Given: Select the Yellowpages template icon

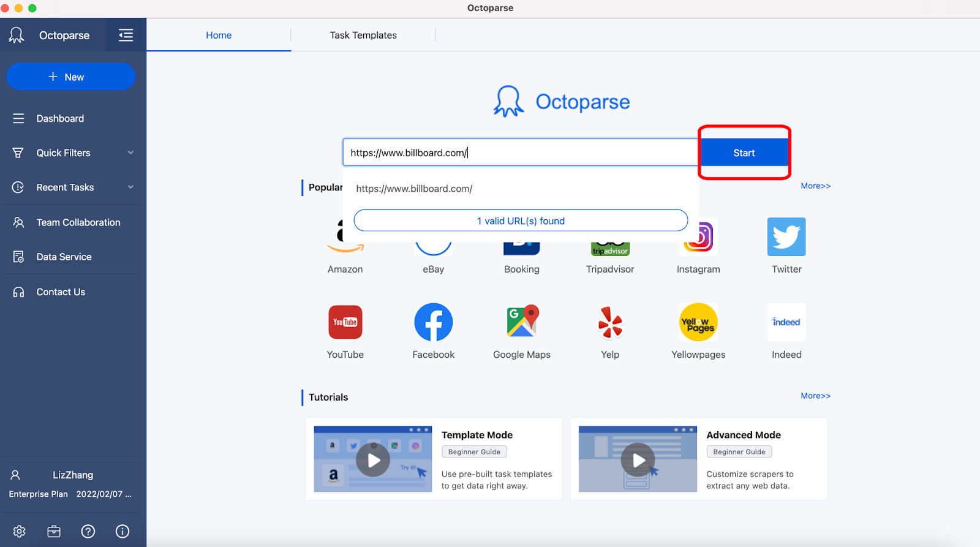Looking at the screenshot, I should (x=698, y=322).
